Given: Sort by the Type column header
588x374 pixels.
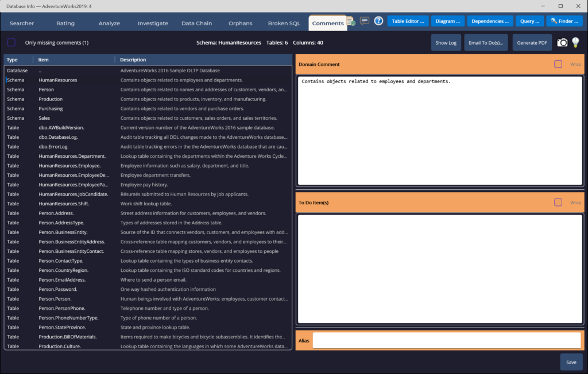Looking at the screenshot, I should point(18,60).
